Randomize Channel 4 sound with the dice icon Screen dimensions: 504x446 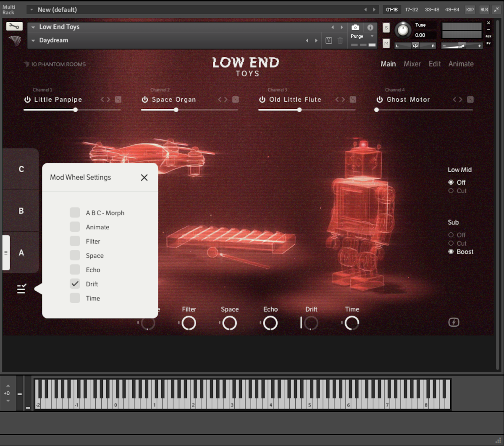pyautogui.click(x=470, y=100)
